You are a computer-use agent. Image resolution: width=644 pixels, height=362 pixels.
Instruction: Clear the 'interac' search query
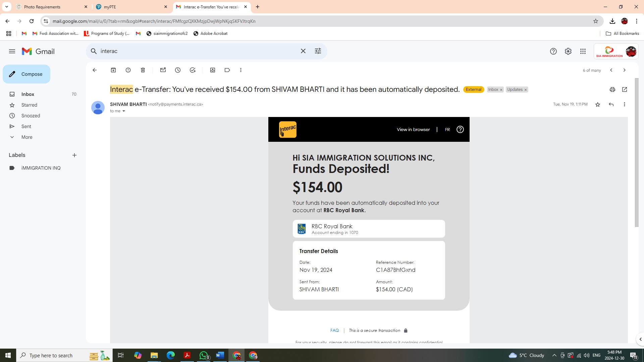click(303, 51)
